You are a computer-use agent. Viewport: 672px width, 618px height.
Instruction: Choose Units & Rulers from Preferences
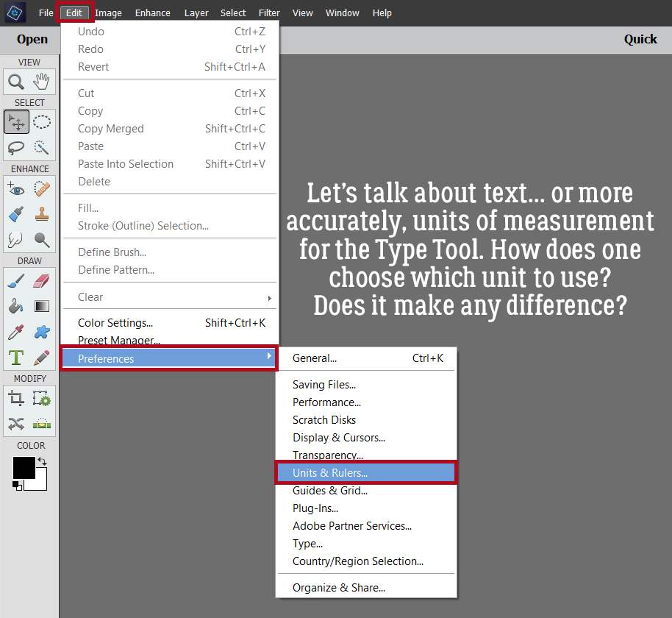point(331,472)
